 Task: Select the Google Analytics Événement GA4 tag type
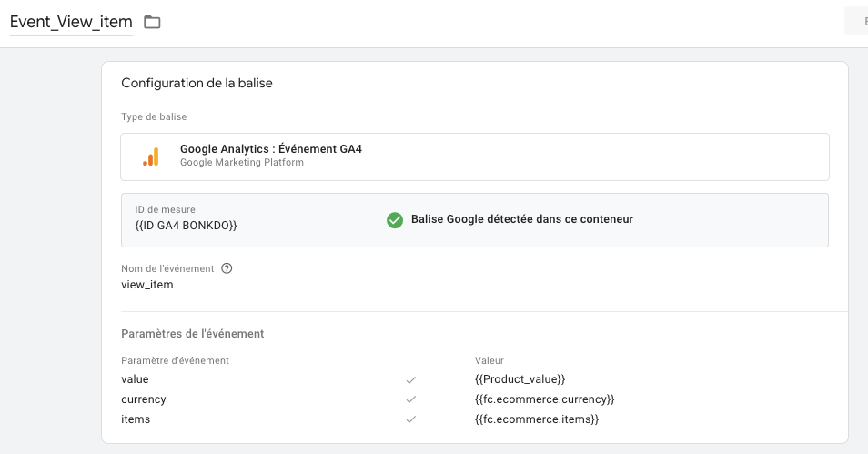coord(474,156)
